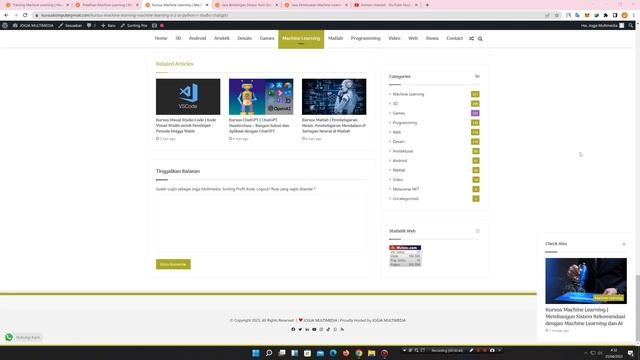The width and height of the screenshot is (640, 360).
Task: Reload the page with the refresh icon
Action: point(25,15)
